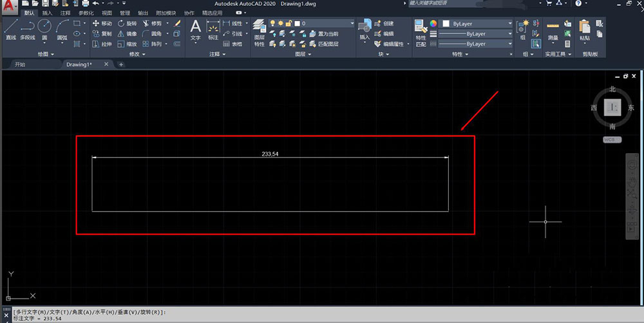The image size is (644, 323).
Task: Select the 文字 (Text) tool
Action: coord(196,30)
